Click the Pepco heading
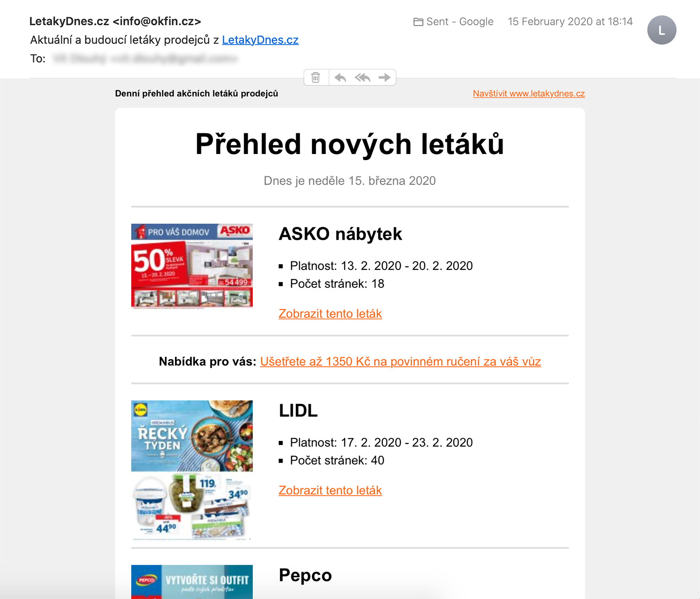Screen dimensions: 700x599 305,575
